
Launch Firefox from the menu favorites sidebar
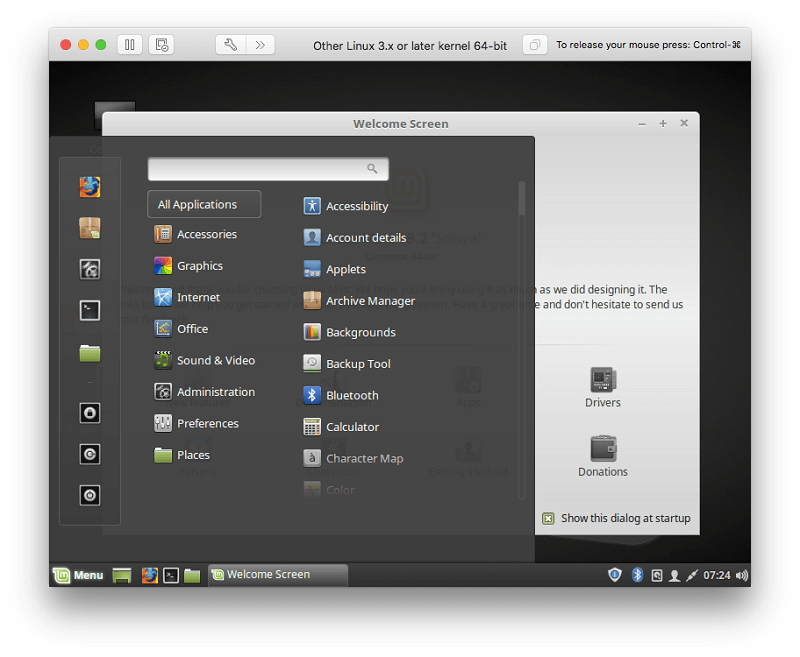tap(90, 187)
